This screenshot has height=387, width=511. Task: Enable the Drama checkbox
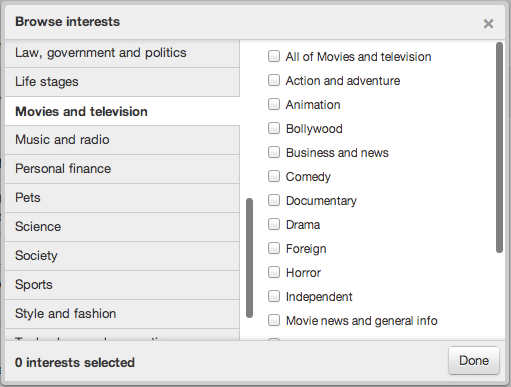point(274,224)
